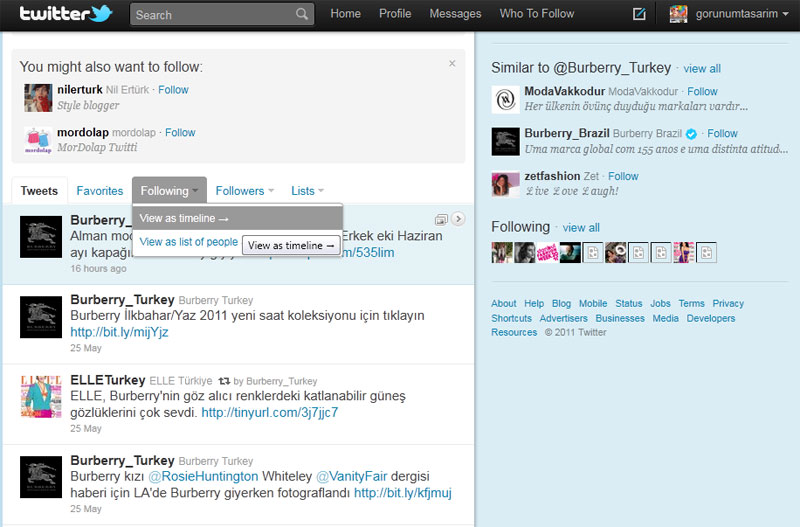The width and height of the screenshot is (800, 527).
Task: Open About footer link
Action: click(504, 304)
